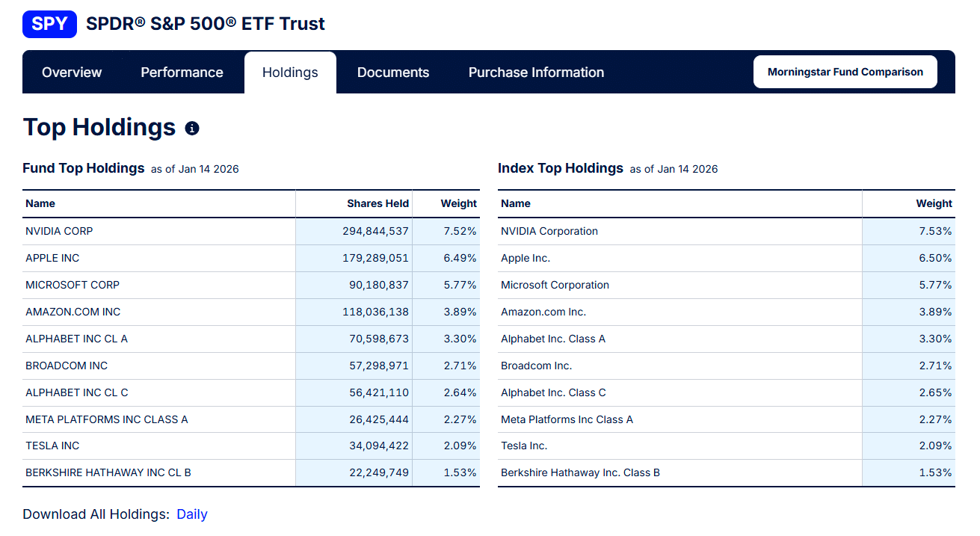Select the BERKSHIRE HATHAWAY INC CL B row

(x=108, y=472)
